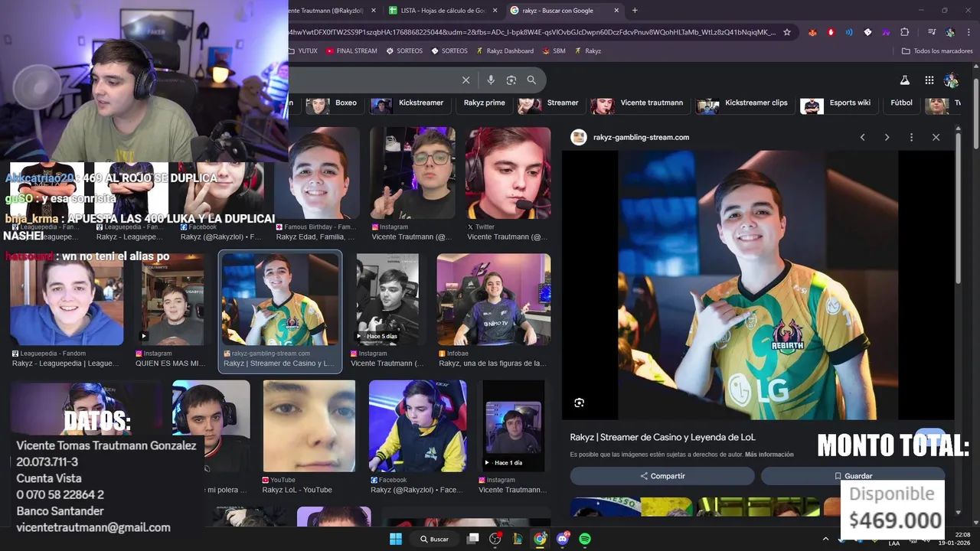The width and height of the screenshot is (980, 551).
Task: Filter images by Fútbol chip
Action: (901, 103)
